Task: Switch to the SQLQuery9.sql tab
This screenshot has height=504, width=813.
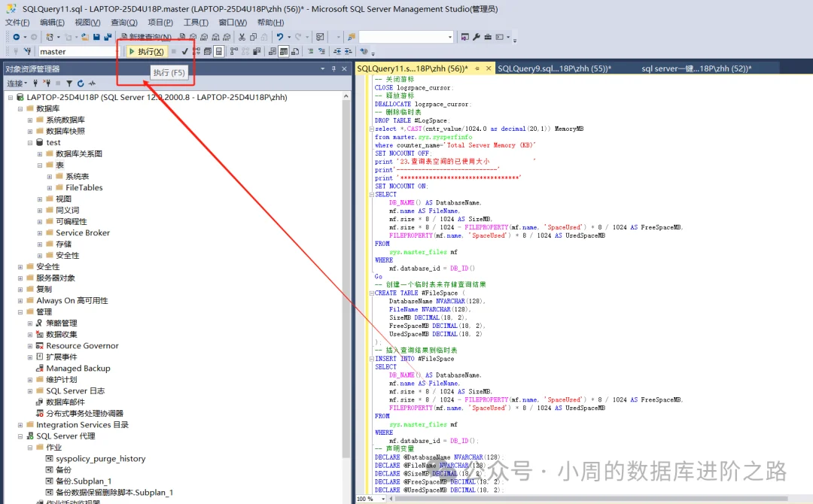Action: [x=554, y=68]
